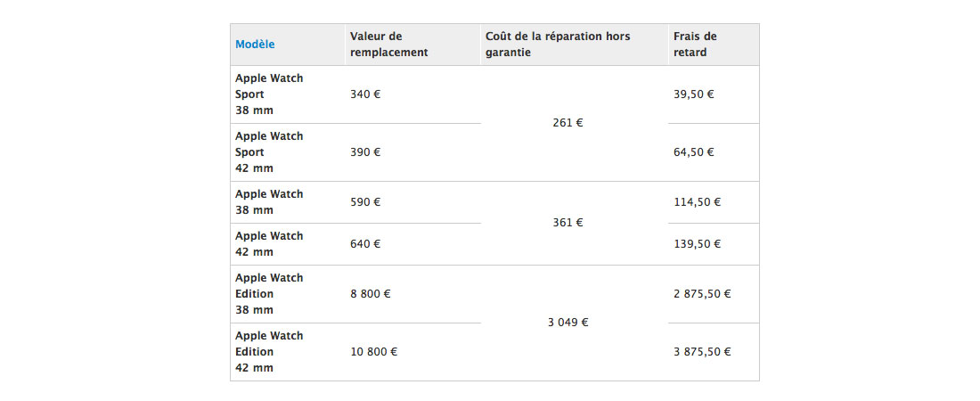980x401 pixels.
Task: Click the Apple Watch Sport 38 mm row label
Action: point(269,94)
